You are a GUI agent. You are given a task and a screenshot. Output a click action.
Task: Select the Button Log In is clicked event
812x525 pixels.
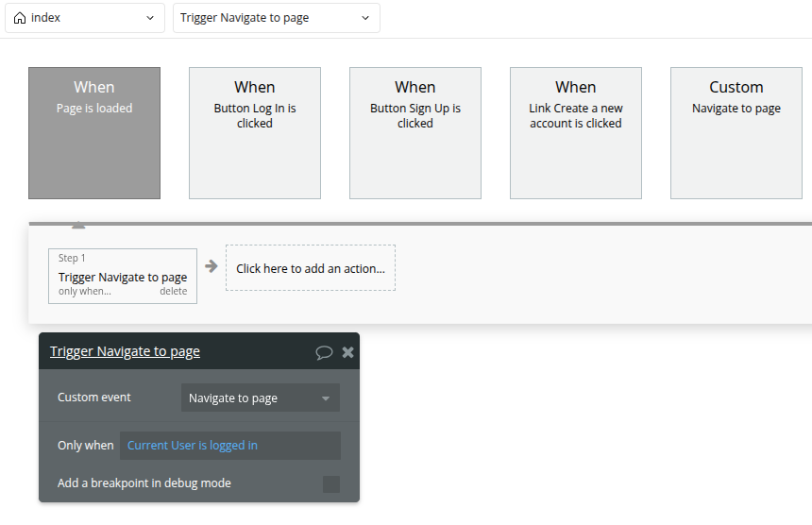point(255,133)
